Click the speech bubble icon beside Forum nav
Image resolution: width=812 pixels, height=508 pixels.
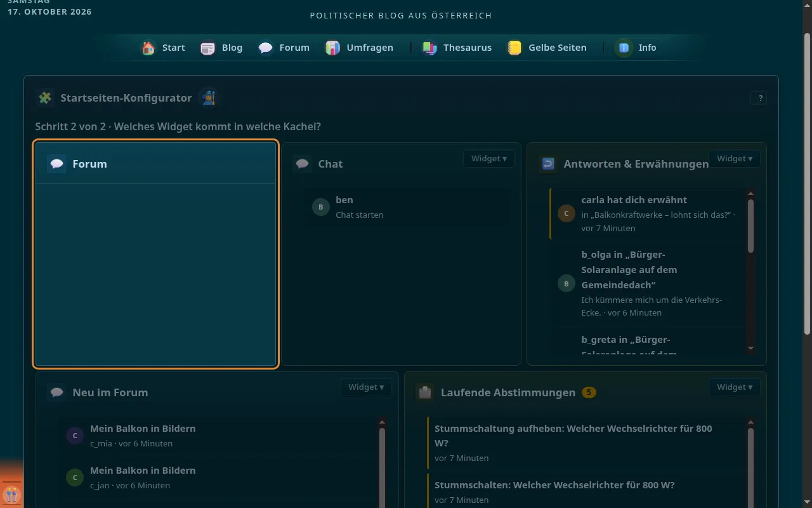tap(266, 48)
